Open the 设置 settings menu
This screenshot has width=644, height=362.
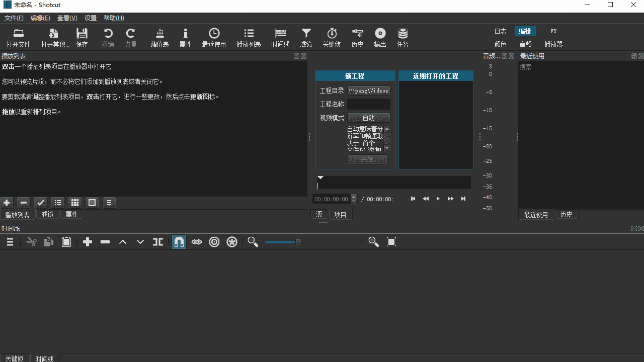[x=91, y=18]
